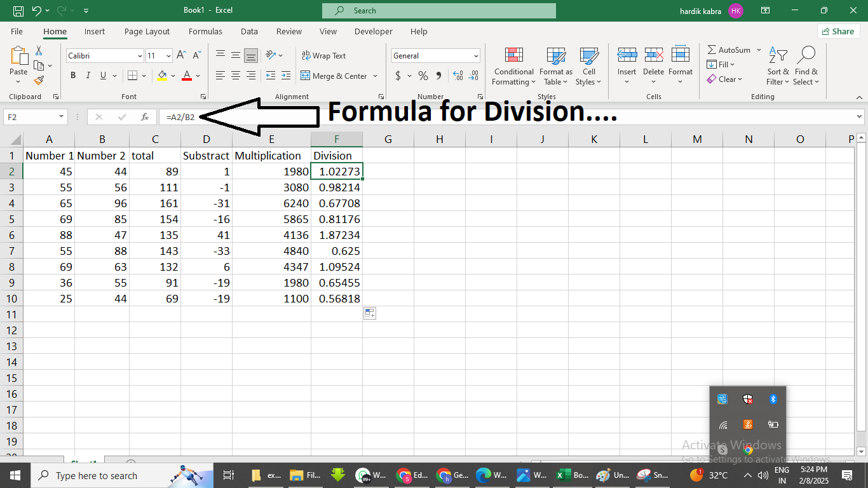The image size is (868, 488).
Task: Click the Percent Style icon
Action: [x=423, y=76]
